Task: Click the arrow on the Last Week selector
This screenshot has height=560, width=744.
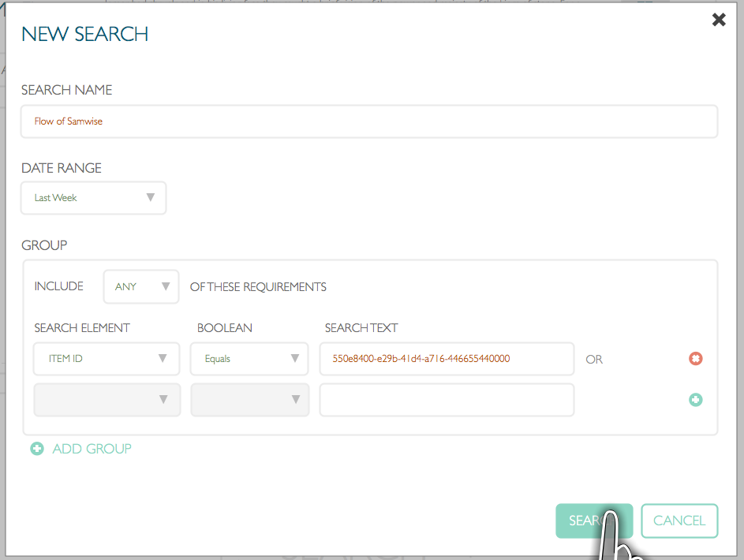Action: [150, 197]
